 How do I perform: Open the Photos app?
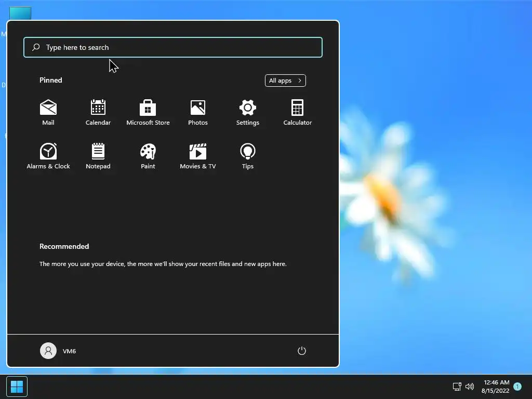pos(198,112)
